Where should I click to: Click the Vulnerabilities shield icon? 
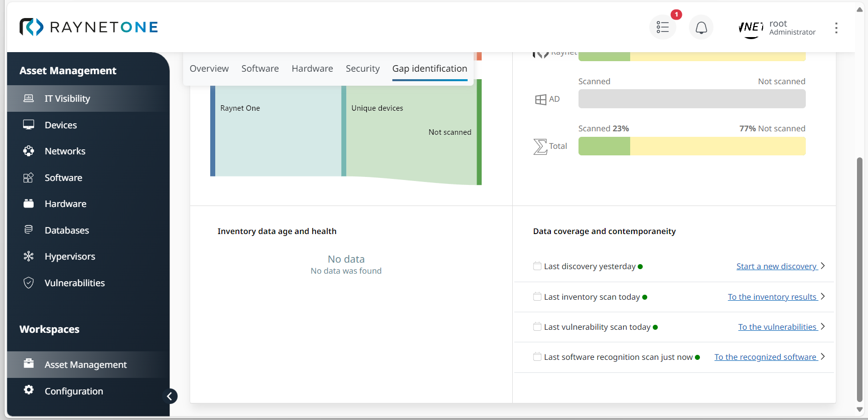(29, 283)
